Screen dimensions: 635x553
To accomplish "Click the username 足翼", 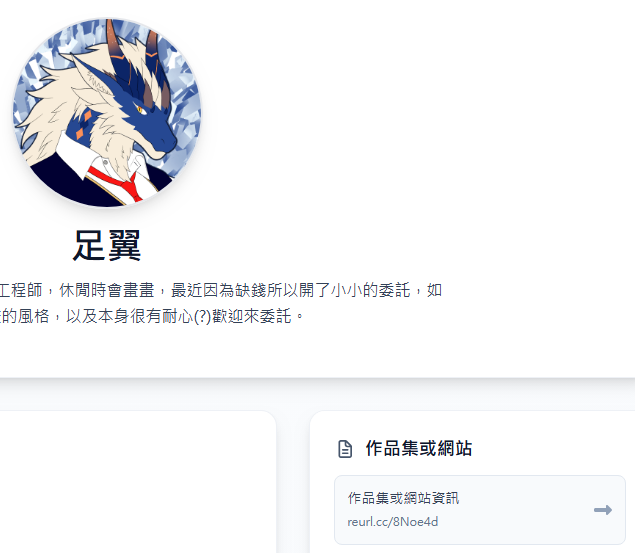I will coord(107,245).
